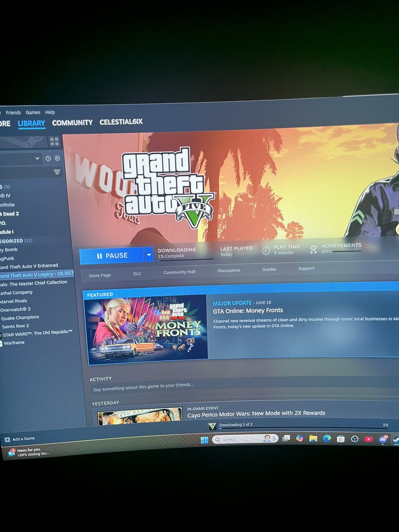Viewport: 399px width, 532px height.
Task: Open Discord from the taskbar
Action: (x=383, y=439)
